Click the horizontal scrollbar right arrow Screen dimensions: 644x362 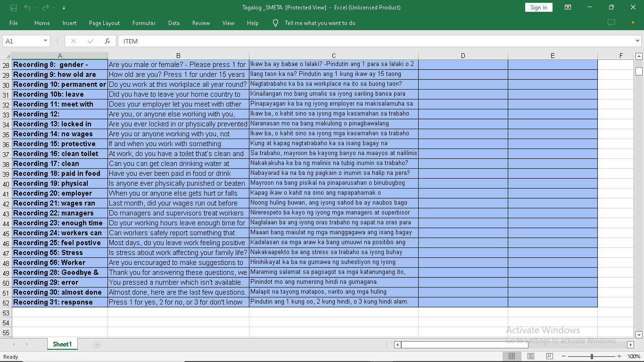[x=630, y=345]
